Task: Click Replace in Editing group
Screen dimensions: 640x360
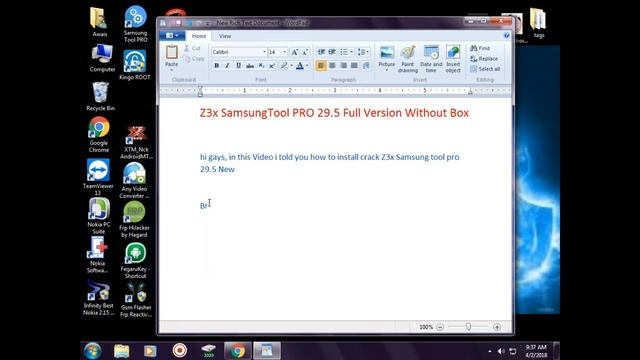Action: 484,59
